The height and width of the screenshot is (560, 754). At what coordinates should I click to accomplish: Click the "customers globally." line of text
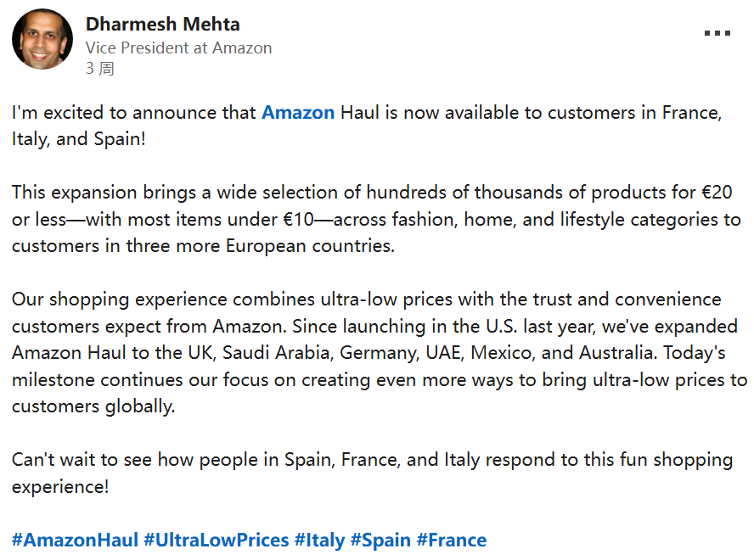pyautogui.click(x=93, y=406)
